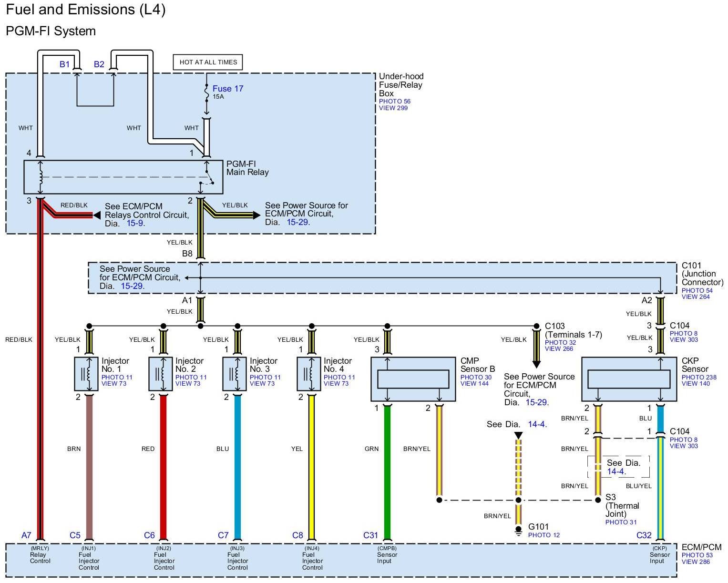Image resolution: width=728 pixels, height=583 pixels.
Task: Follow the diagram 15-9 relay control link
Action: 135,223
